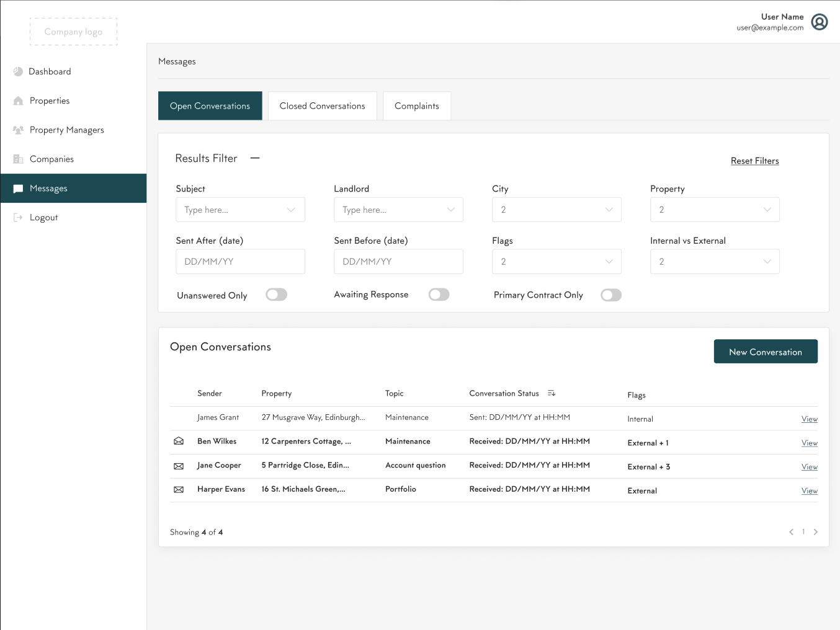Open Property Managers in the sidebar
This screenshot has width=840, height=630.
point(73,130)
